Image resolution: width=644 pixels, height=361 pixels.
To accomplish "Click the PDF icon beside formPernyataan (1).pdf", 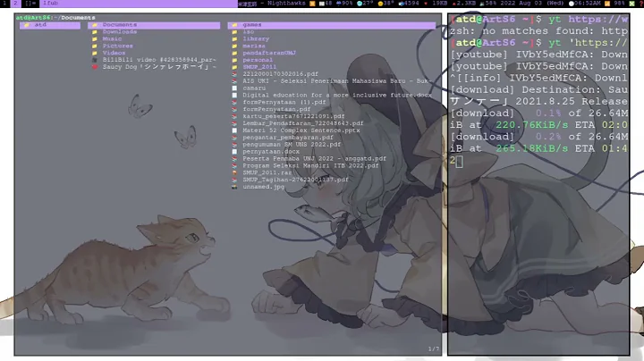I will coord(234,102).
